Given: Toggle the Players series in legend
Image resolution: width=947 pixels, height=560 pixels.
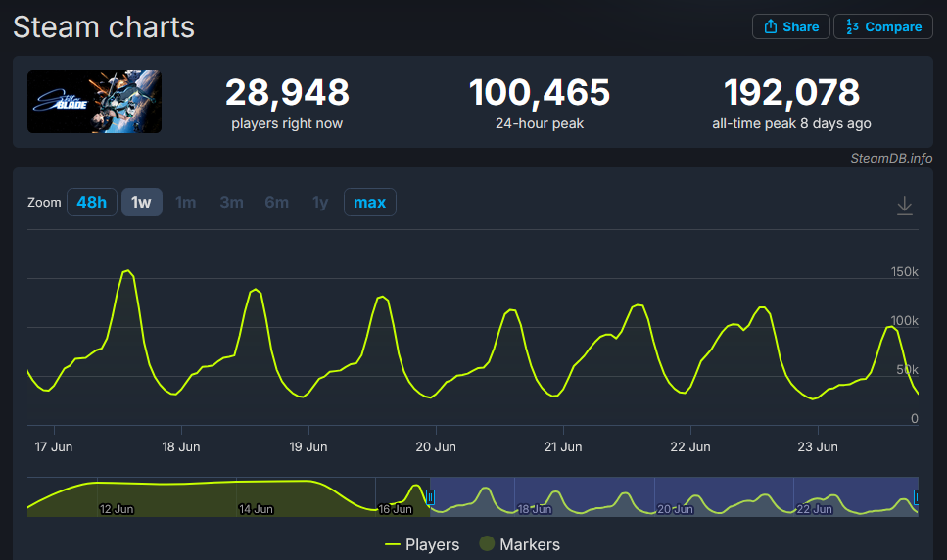Looking at the screenshot, I should [422, 544].
